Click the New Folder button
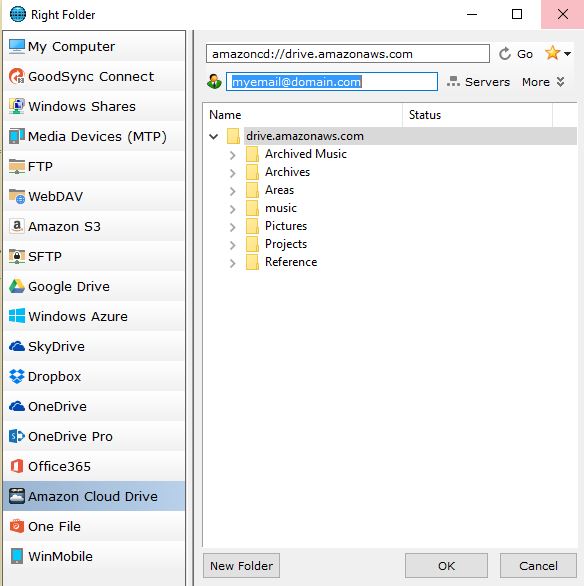The width and height of the screenshot is (584, 586). coord(241,565)
